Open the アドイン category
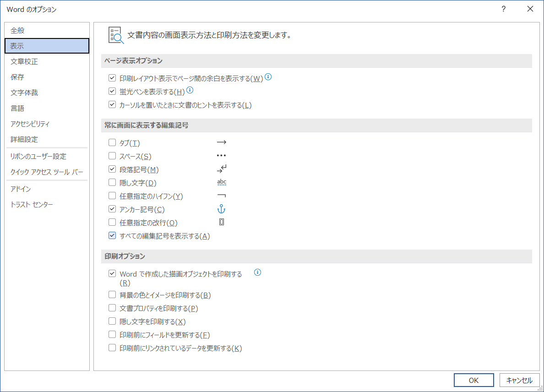This screenshot has width=544, height=392. tap(47, 189)
